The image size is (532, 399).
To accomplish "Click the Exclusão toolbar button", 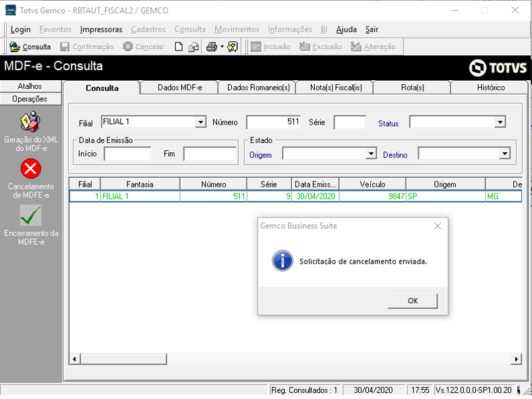I will point(321,47).
